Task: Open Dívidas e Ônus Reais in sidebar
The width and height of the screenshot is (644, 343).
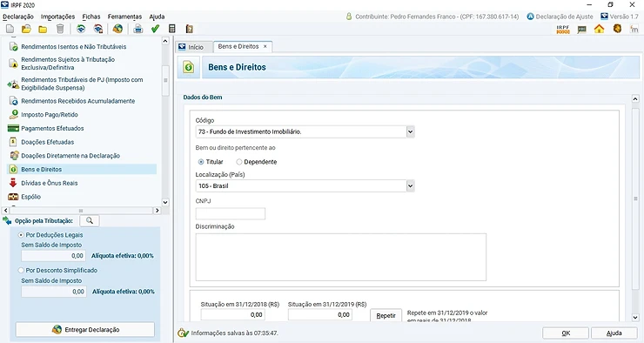Action: coord(50,183)
